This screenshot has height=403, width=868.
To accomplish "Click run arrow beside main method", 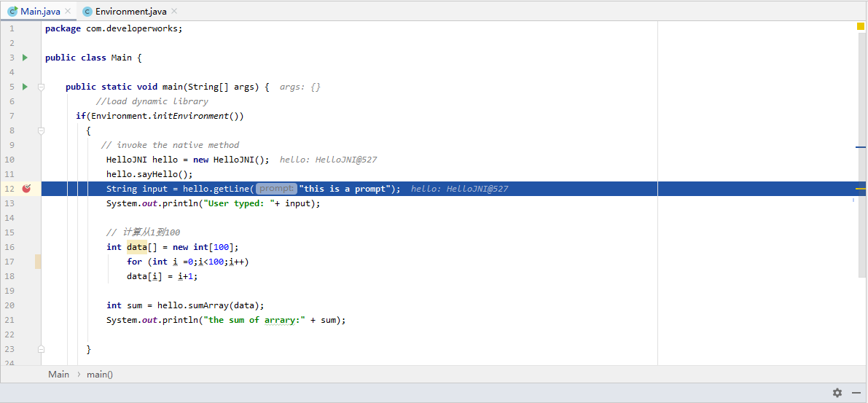I will (24, 87).
